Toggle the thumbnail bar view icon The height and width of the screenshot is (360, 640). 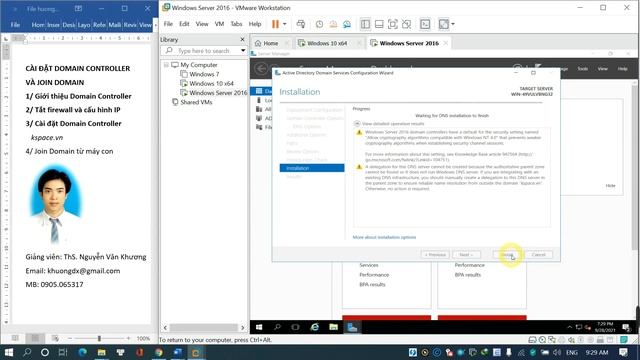click(x=379, y=24)
